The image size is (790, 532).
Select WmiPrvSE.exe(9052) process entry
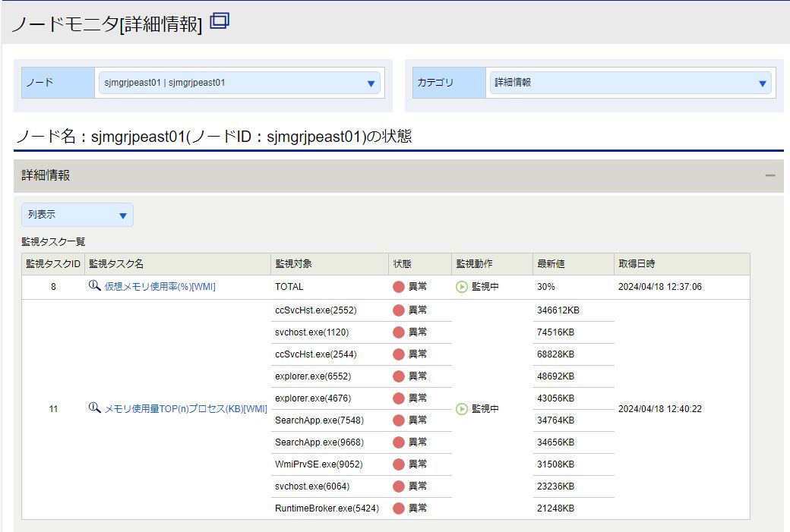click(x=319, y=464)
